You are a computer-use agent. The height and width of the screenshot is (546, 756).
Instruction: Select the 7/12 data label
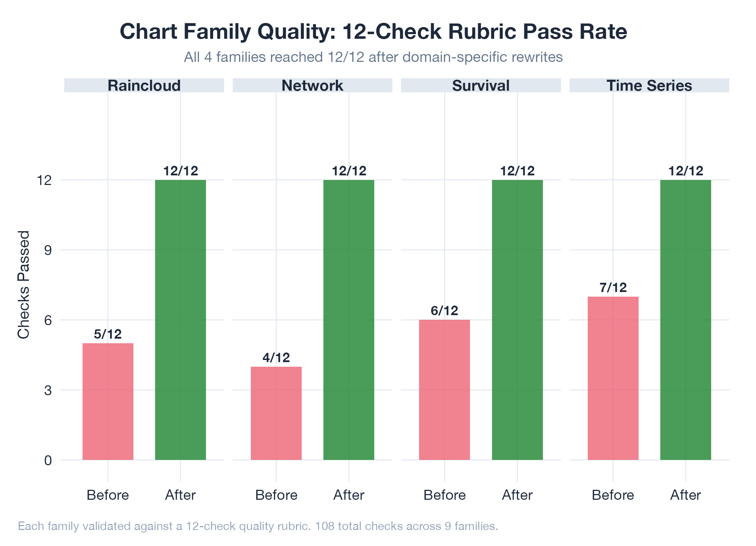point(613,287)
